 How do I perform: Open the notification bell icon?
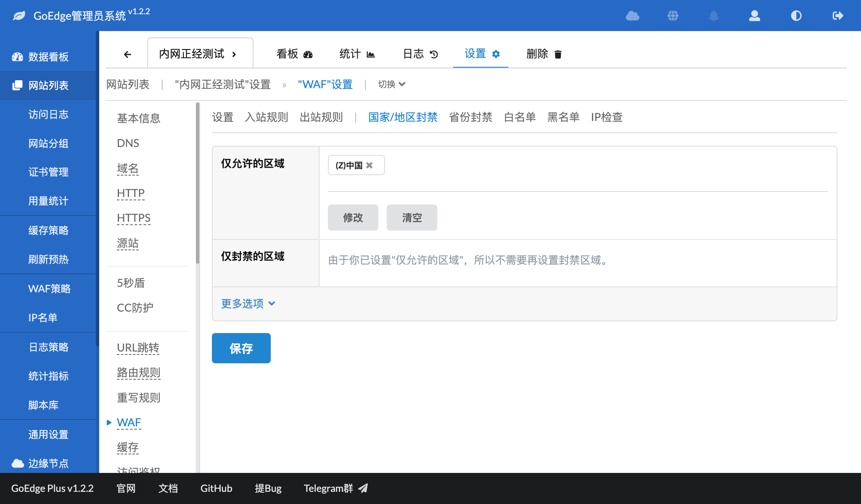(714, 16)
